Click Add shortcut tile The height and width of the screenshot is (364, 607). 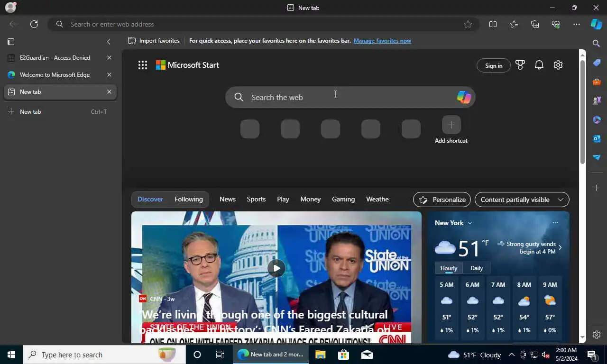451,129
